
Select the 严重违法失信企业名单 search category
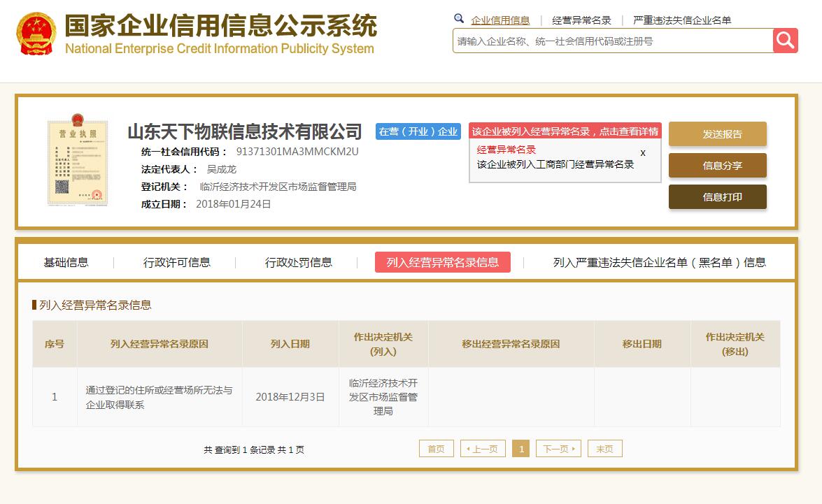[x=682, y=20]
